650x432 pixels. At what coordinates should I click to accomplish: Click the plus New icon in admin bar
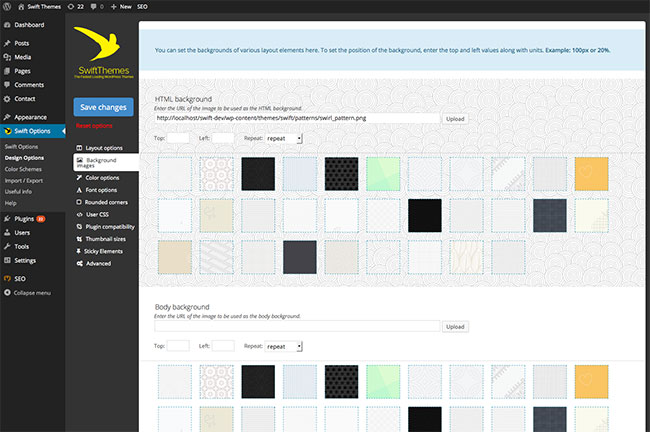pyautogui.click(x=114, y=7)
